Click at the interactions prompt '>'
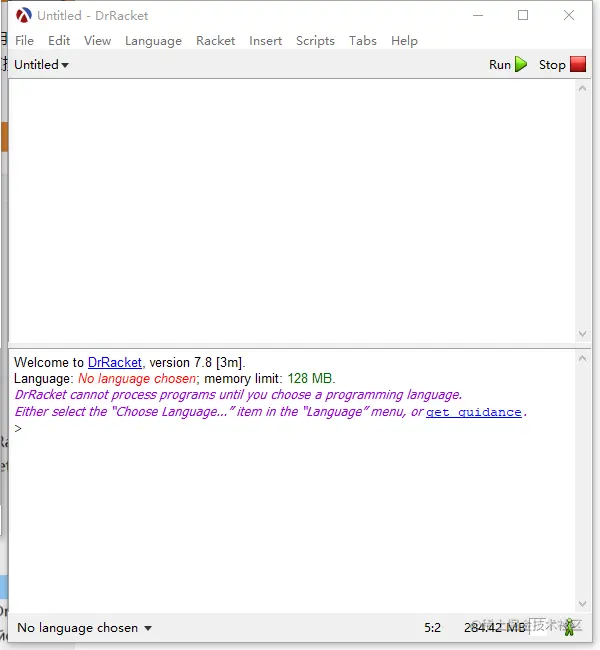Viewport: 600px width, 650px height. tap(18, 428)
